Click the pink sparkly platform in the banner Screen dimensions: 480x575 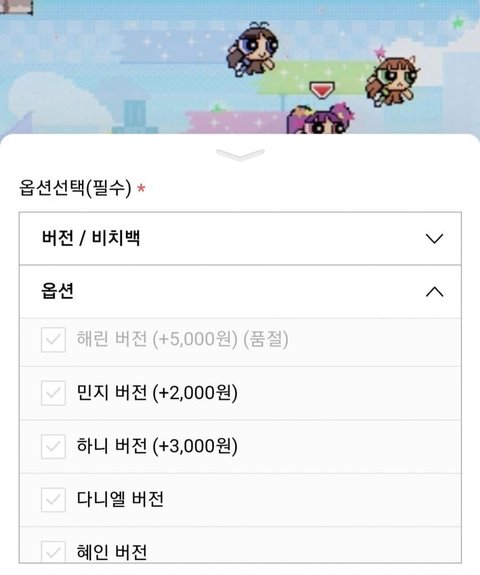coord(237,122)
